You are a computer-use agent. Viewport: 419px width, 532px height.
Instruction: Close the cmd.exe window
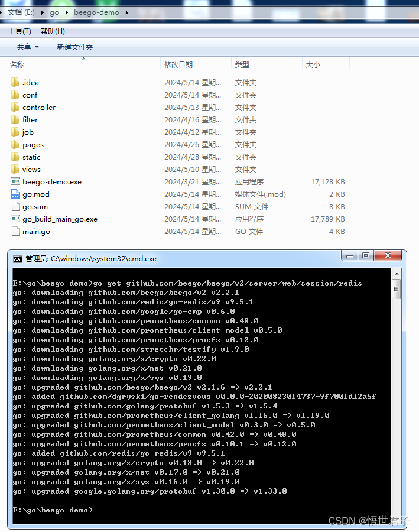tap(388, 256)
